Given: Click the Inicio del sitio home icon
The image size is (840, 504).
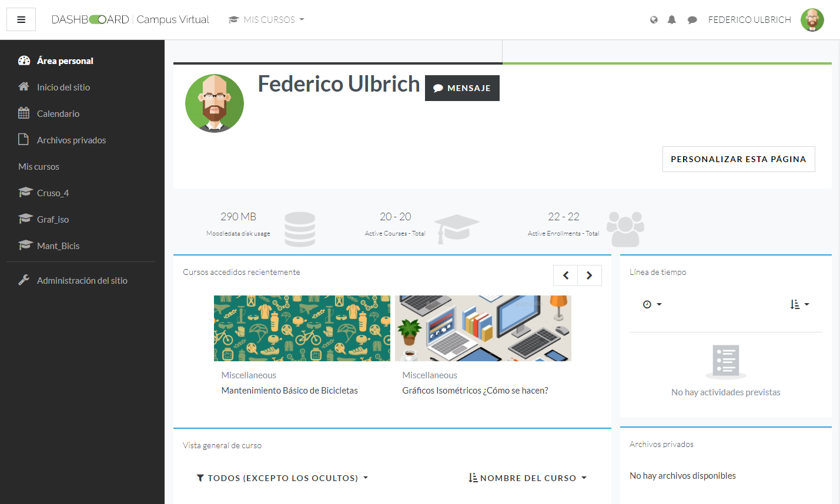Looking at the screenshot, I should coord(24,87).
